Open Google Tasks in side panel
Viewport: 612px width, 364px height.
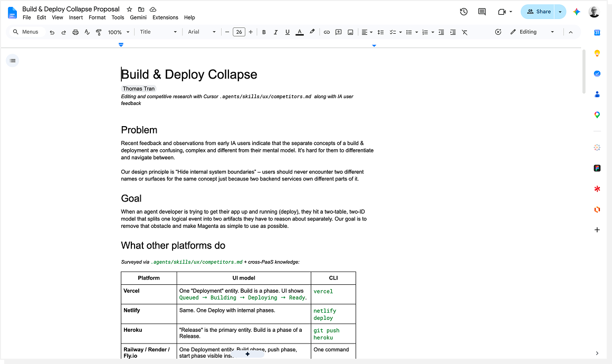pos(597,73)
